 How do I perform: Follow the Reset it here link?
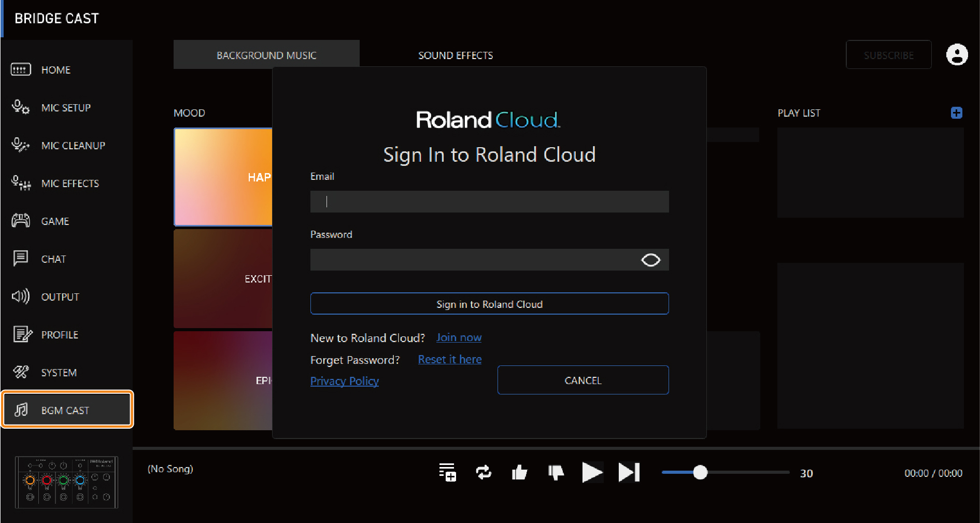coord(450,359)
